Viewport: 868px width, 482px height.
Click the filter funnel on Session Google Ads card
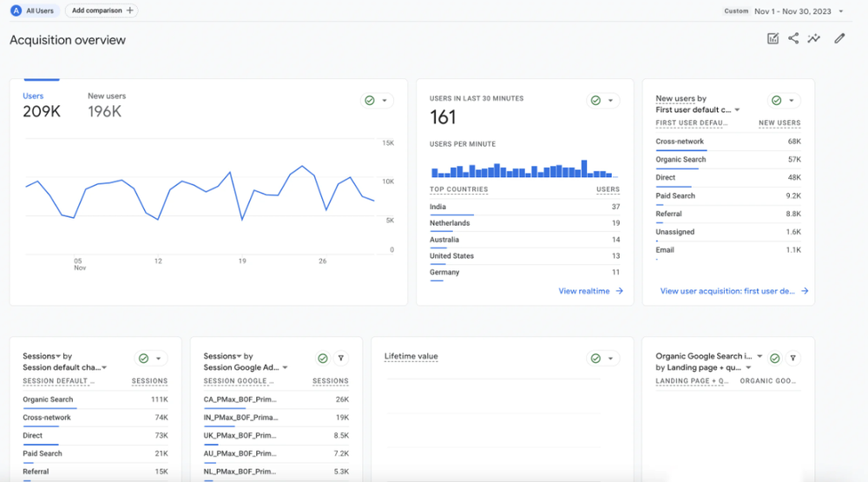341,359
